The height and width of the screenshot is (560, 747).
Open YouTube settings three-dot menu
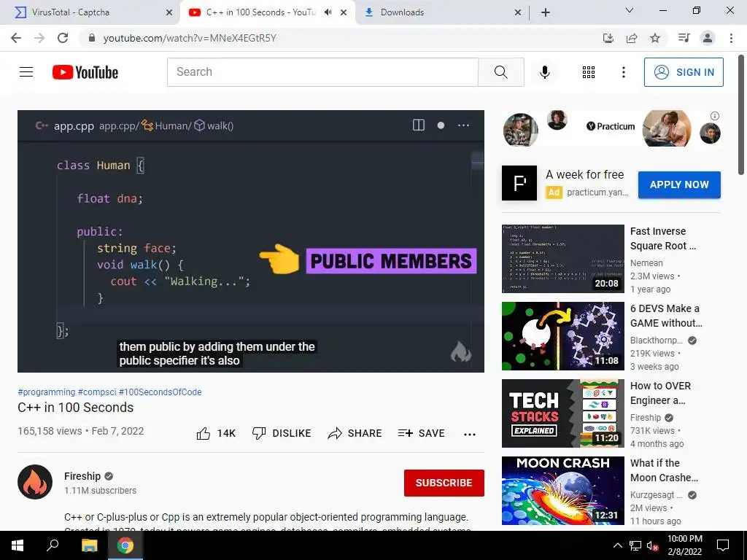[623, 72]
